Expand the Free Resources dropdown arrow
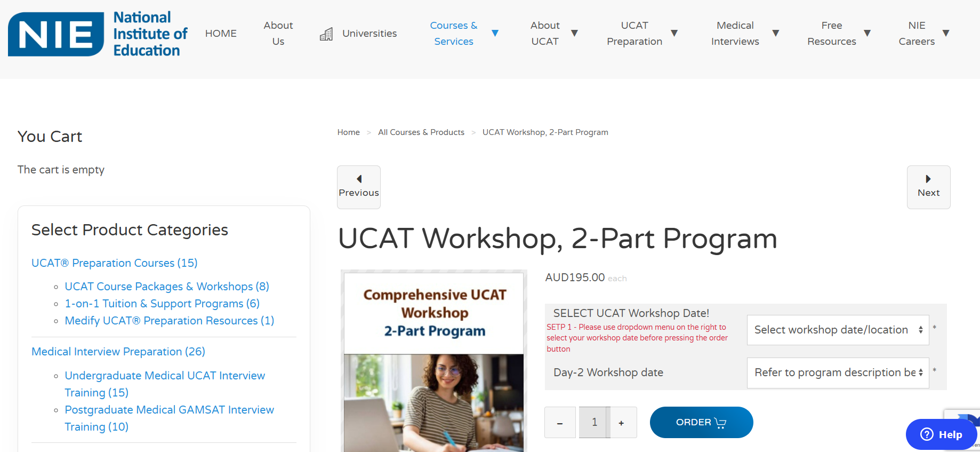980x452 pixels. [867, 33]
